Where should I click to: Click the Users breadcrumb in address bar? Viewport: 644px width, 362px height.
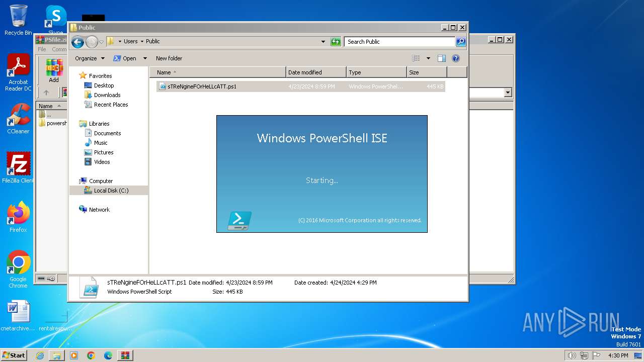(131, 42)
